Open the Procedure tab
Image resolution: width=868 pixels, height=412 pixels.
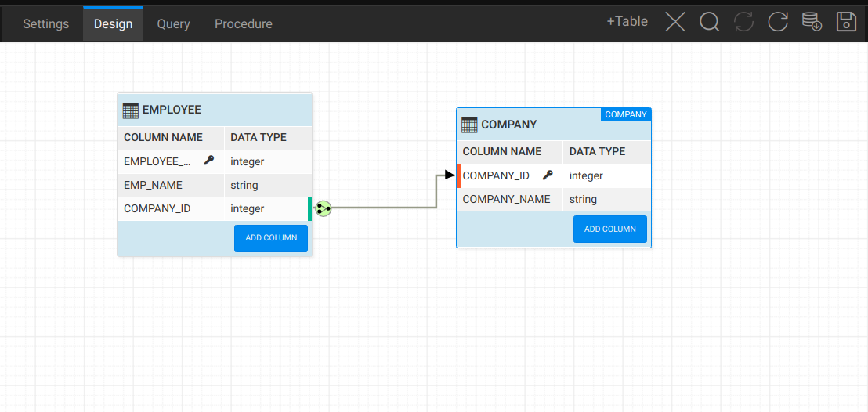pos(244,23)
